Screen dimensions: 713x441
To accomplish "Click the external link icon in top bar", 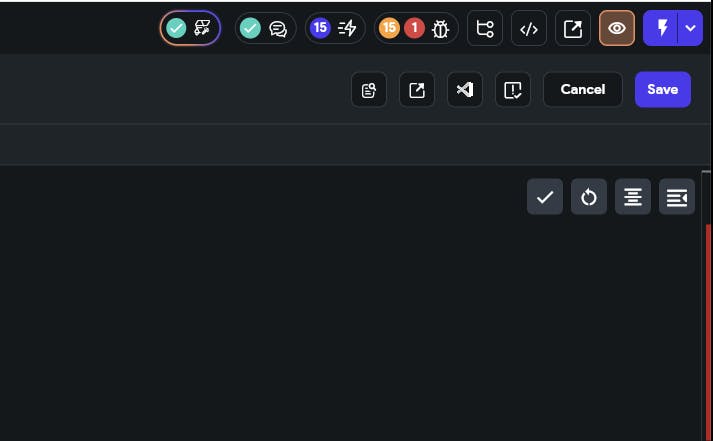I will (573, 28).
